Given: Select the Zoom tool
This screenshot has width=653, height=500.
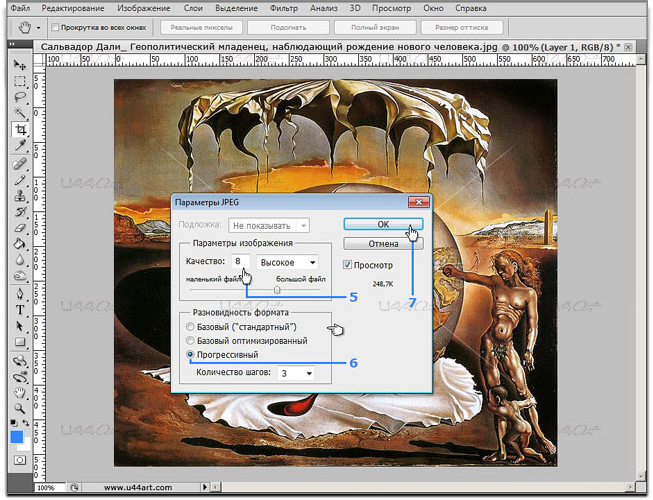Looking at the screenshot, I should tap(20, 408).
